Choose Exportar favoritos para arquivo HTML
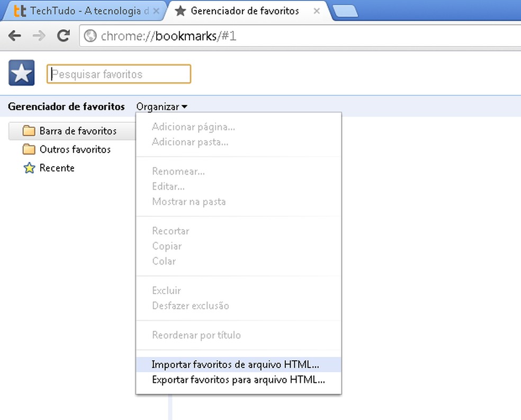This screenshot has height=420, width=521. tap(236, 379)
